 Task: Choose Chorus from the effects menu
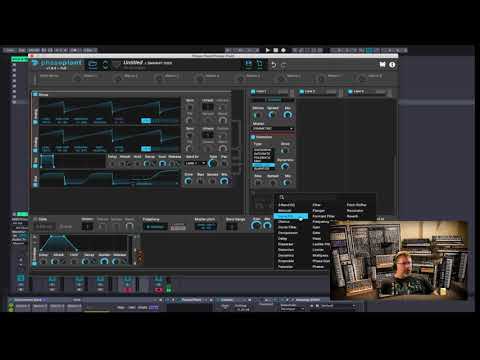coord(284,222)
